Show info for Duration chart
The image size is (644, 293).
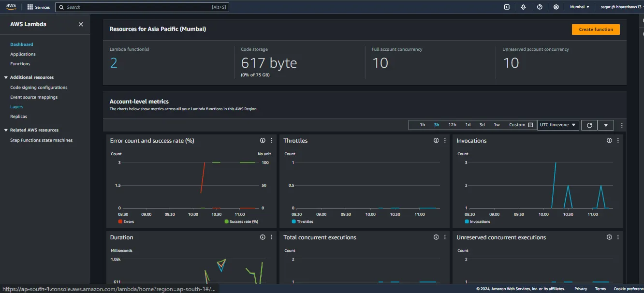pos(263,237)
